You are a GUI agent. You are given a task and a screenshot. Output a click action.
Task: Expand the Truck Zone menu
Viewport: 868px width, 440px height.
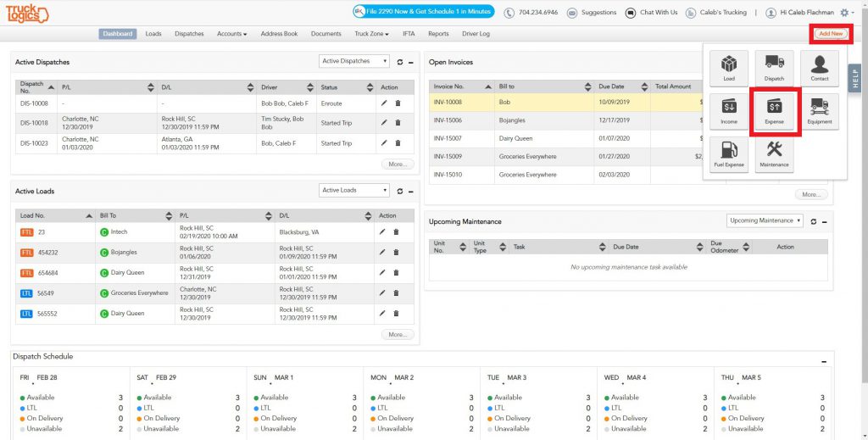[371, 34]
